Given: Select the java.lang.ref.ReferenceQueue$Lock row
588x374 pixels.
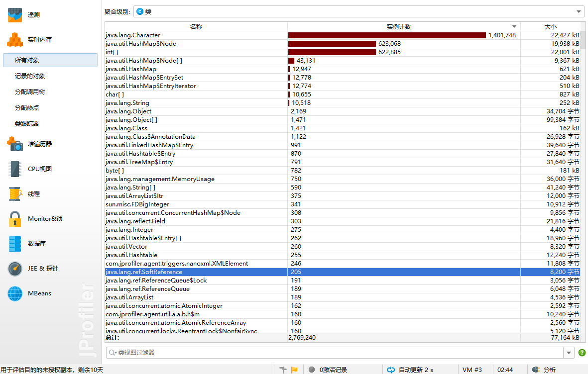Looking at the screenshot, I should click(343, 280).
